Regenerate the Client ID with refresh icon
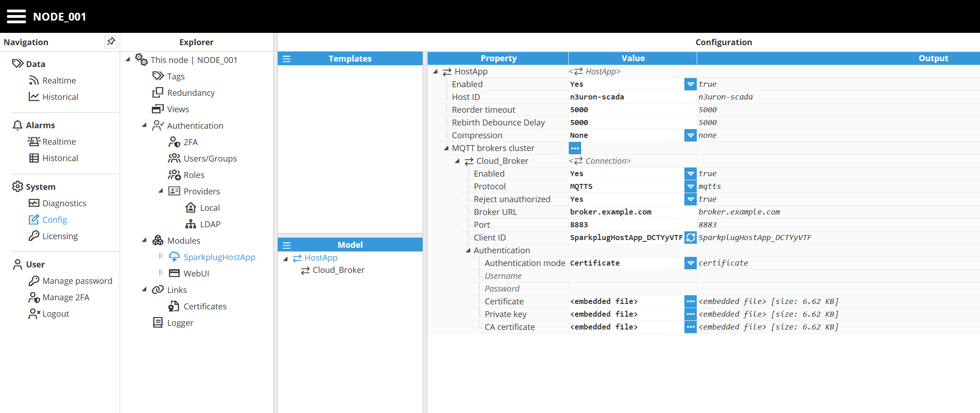 click(690, 237)
